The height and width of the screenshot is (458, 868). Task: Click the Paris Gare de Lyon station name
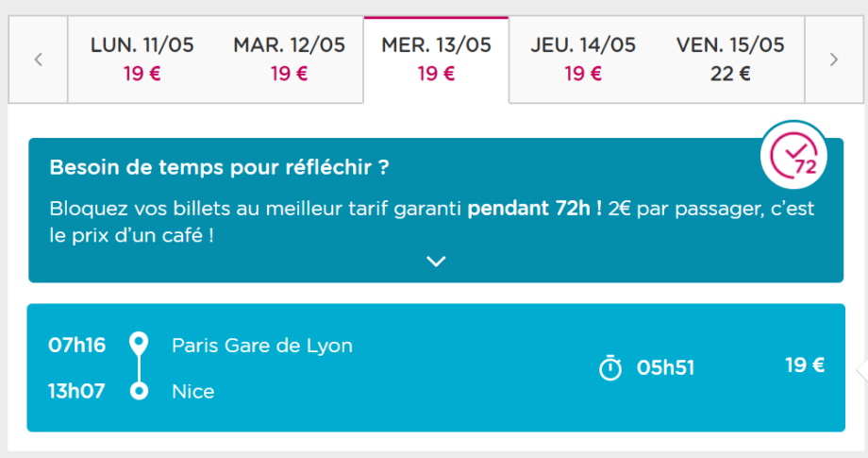click(x=261, y=346)
